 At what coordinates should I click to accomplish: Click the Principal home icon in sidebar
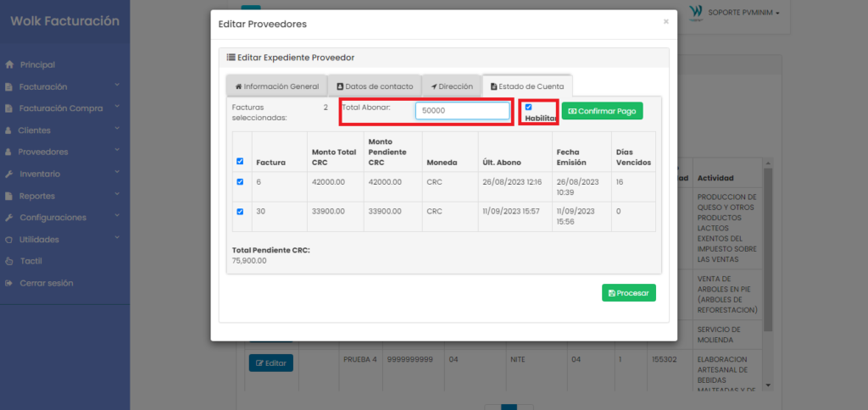coord(8,64)
